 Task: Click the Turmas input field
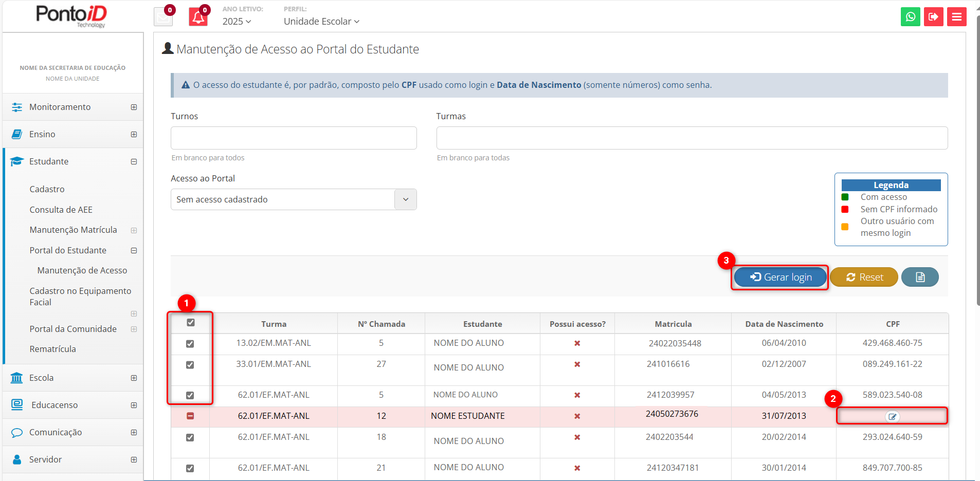pyautogui.click(x=692, y=138)
